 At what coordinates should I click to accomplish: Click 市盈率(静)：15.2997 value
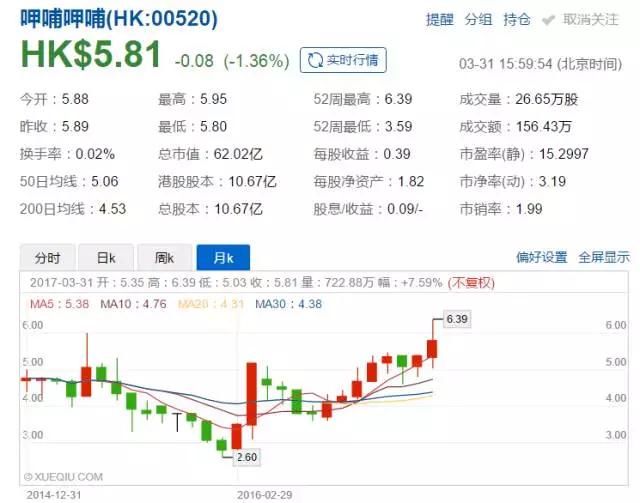point(524,154)
